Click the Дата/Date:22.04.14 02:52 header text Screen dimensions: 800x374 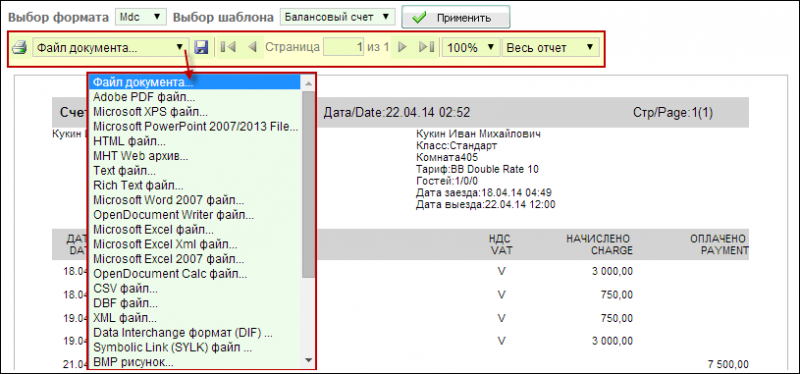(x=397, y=113)
